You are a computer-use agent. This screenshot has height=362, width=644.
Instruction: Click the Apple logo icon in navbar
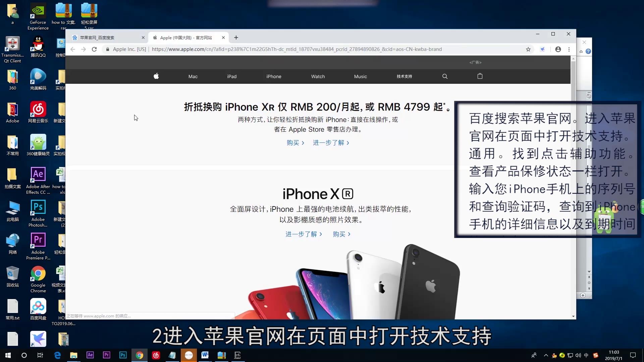tap(156, 76)
